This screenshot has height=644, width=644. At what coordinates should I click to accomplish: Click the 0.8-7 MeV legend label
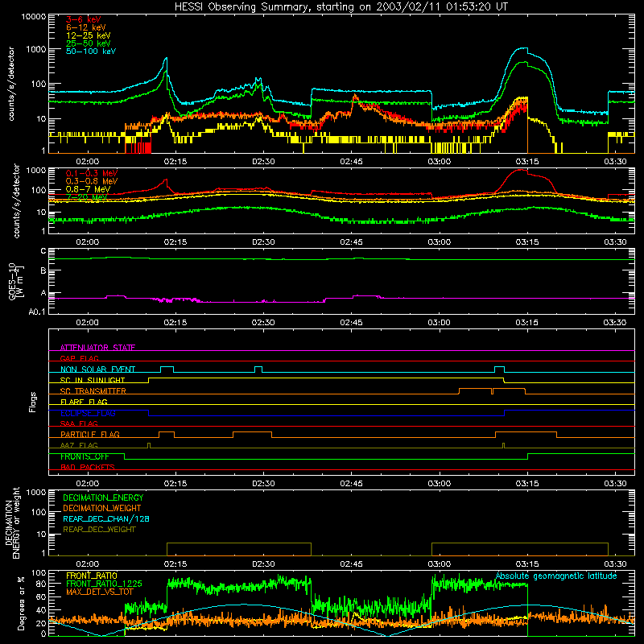(88, 189)
